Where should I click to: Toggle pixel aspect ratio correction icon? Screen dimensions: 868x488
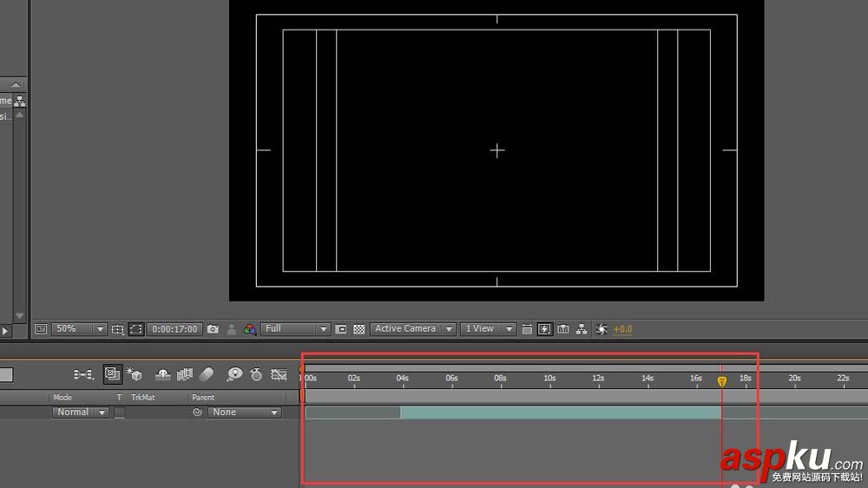(527, 329)
